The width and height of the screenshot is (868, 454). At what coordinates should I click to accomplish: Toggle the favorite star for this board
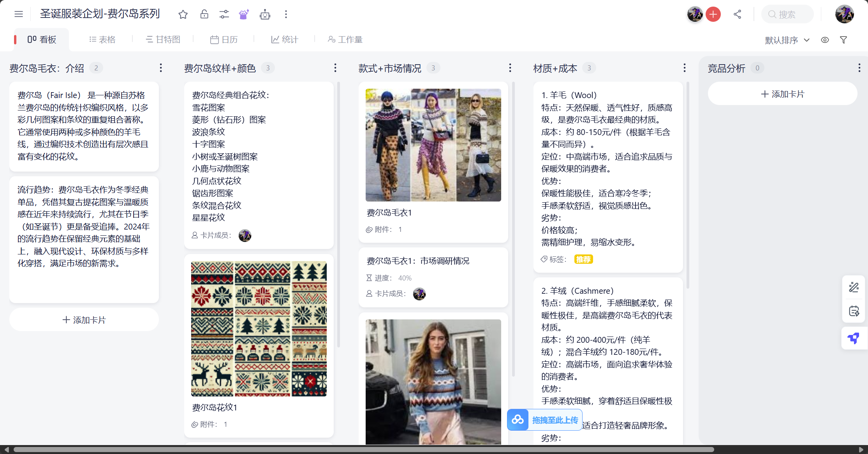183,14
